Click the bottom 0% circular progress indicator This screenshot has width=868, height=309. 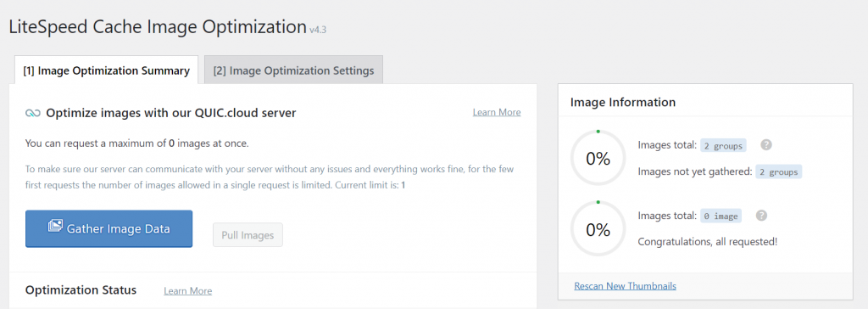click(x=598, y=228)
